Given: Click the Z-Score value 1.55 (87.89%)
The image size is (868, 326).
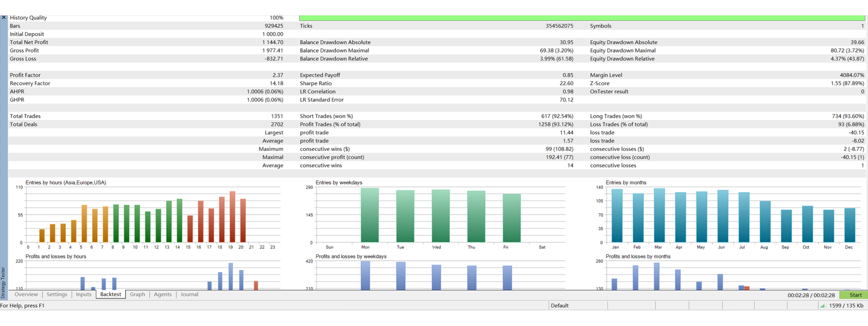Looking at the screenshot, I should [x=847, y=83].
